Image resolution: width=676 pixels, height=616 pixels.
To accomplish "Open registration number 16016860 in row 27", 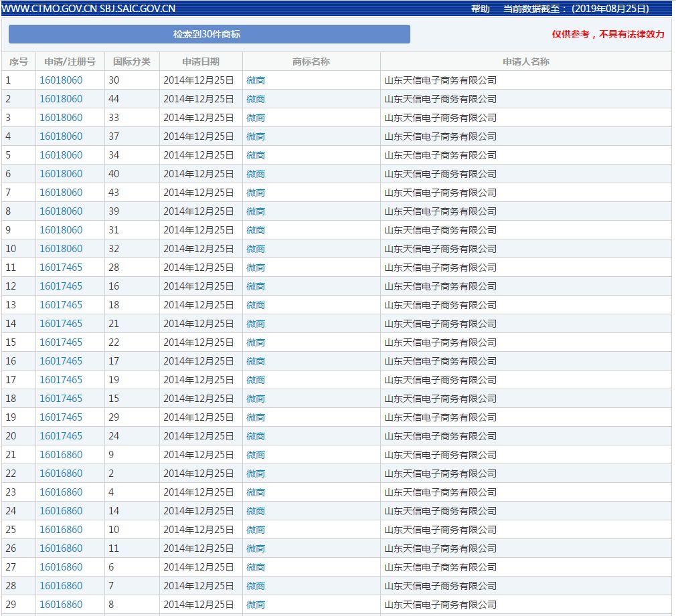I will coord(61,567).
